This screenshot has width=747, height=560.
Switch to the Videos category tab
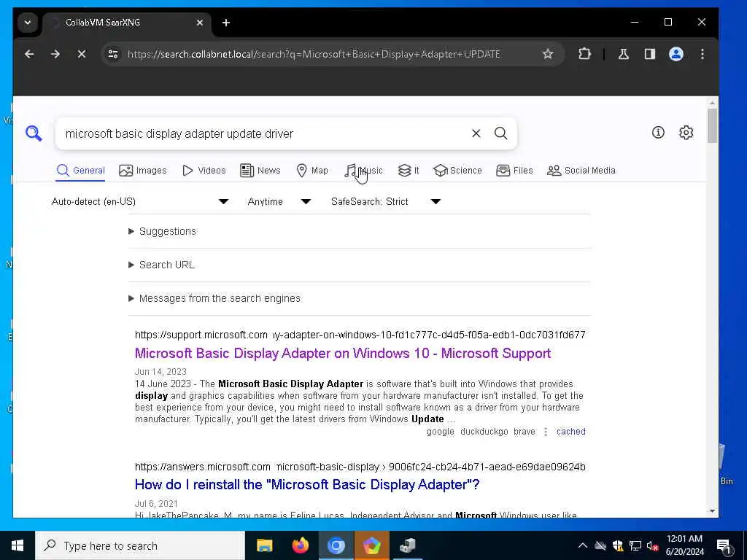pos(204,171)
